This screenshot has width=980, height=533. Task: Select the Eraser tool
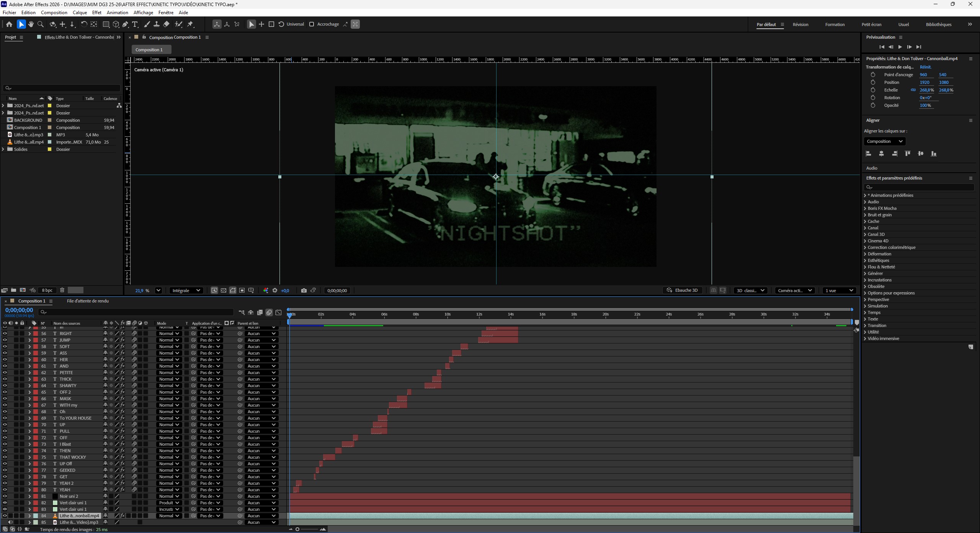tap(166, 24)
